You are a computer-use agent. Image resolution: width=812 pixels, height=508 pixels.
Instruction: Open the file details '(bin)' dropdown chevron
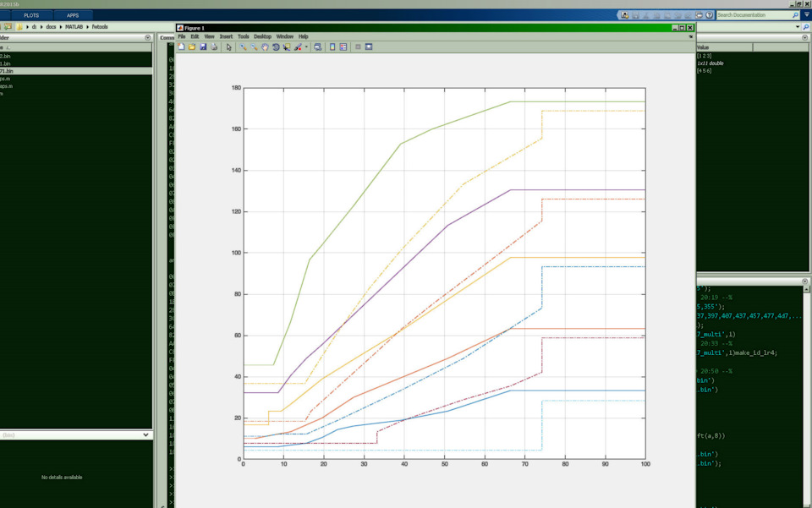coord(145,435)
